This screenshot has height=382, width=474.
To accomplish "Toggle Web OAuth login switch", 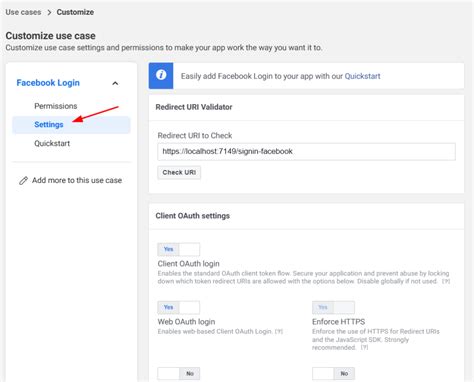I will (179, 307).
